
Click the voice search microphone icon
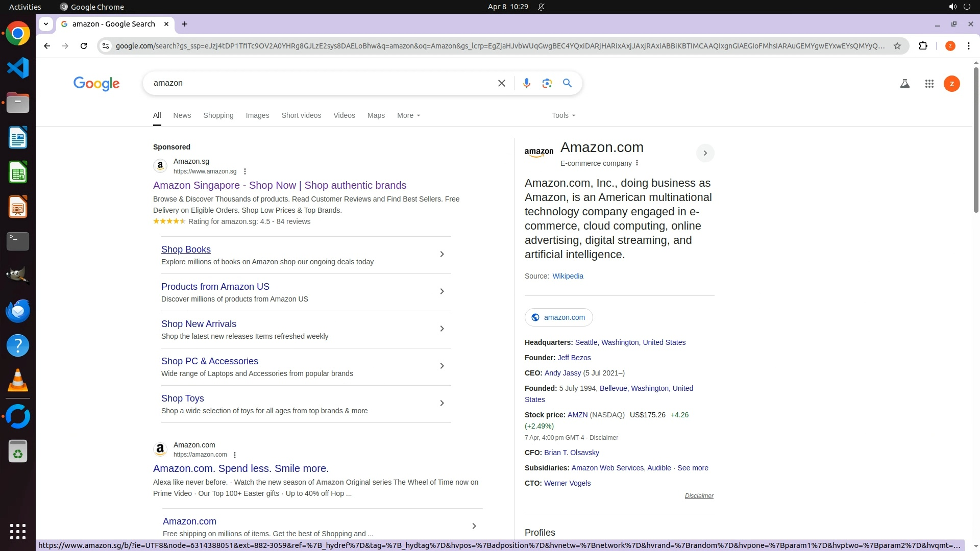point(526,83)
